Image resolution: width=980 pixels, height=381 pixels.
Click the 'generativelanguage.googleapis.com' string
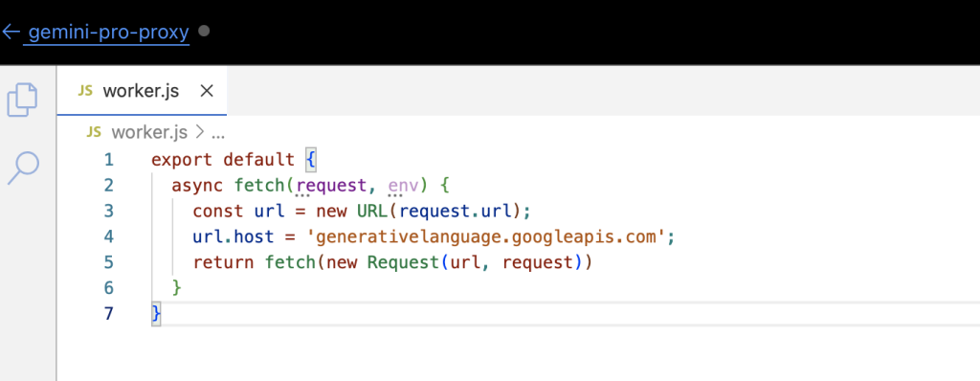(485, 237)
